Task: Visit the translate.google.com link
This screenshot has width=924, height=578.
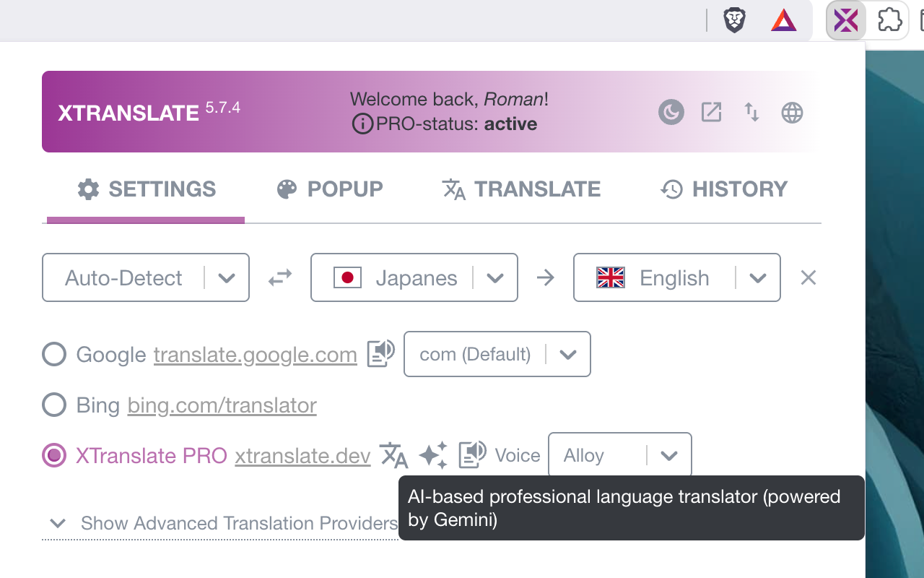Action: pos(255,354)
